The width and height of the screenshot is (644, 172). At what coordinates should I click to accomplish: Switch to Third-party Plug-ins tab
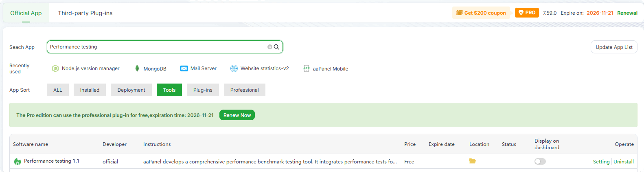pos(85,13)
